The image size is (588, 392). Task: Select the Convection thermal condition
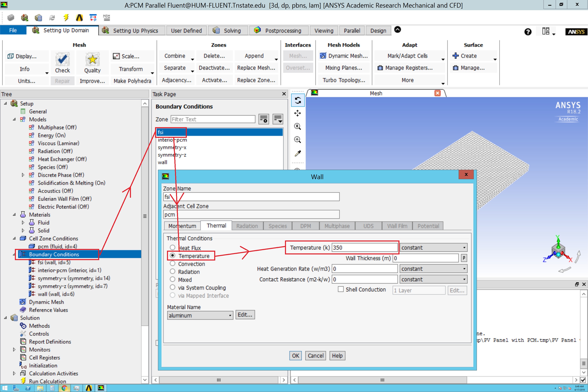coord(172,263)
